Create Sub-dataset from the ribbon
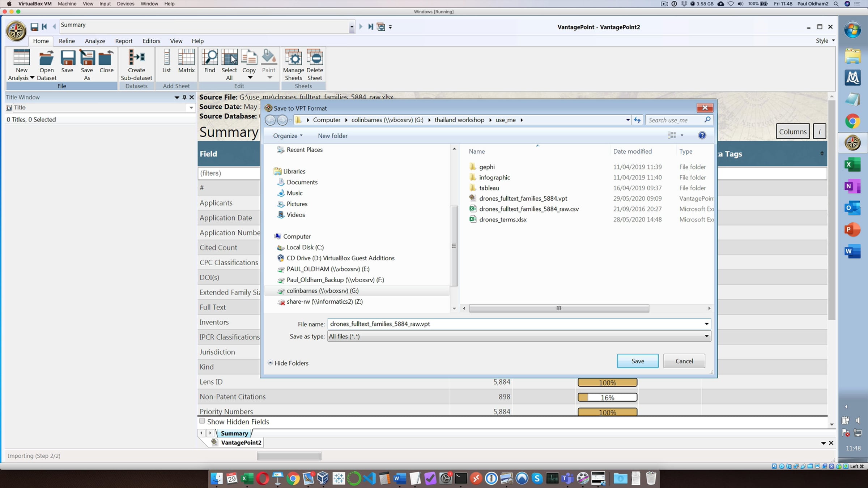Screen dimensions: 868x488 click(x=136, y=65)
